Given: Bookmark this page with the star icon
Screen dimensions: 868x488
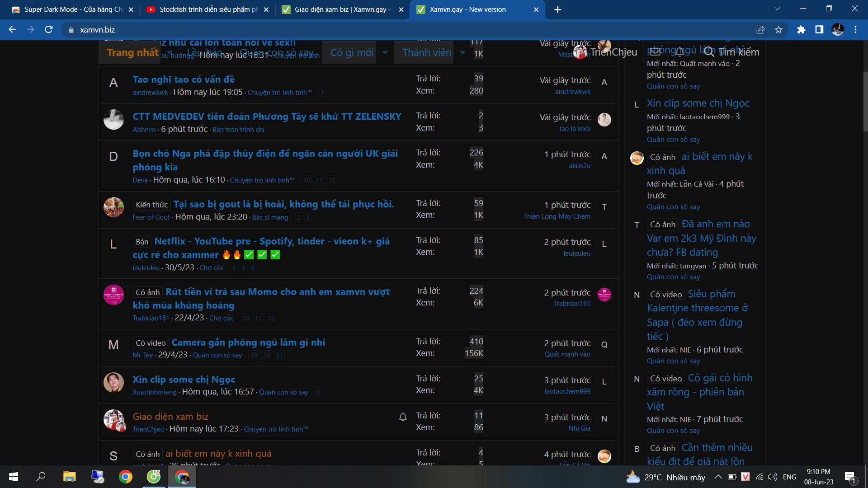Looking at the screenshot, I should point(778,30).
